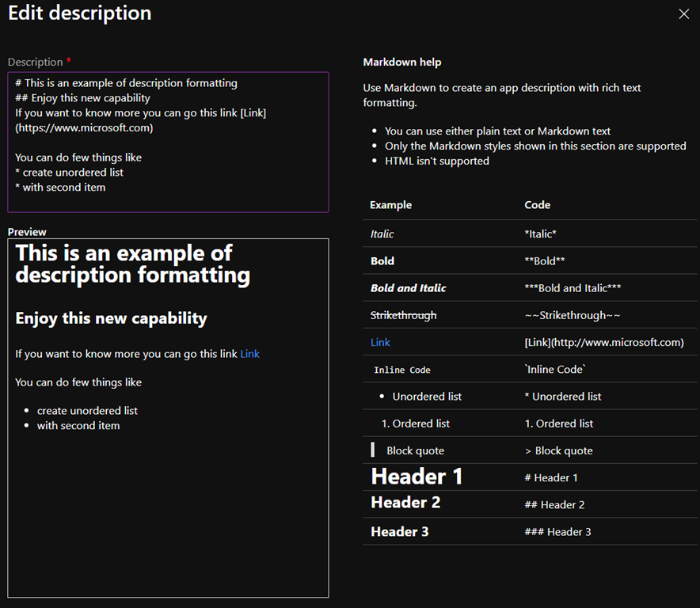This screenshot has width=700, height=608.
Task: Click 'create unordered list' bullet in Preview
Action: click(87, 411)
